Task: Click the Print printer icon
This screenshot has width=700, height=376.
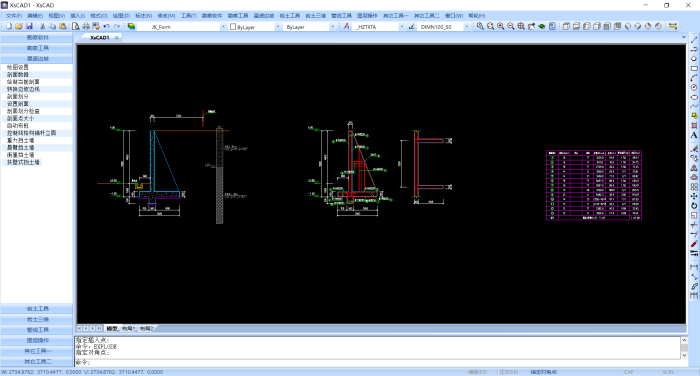Action: (x=86, y=27)
